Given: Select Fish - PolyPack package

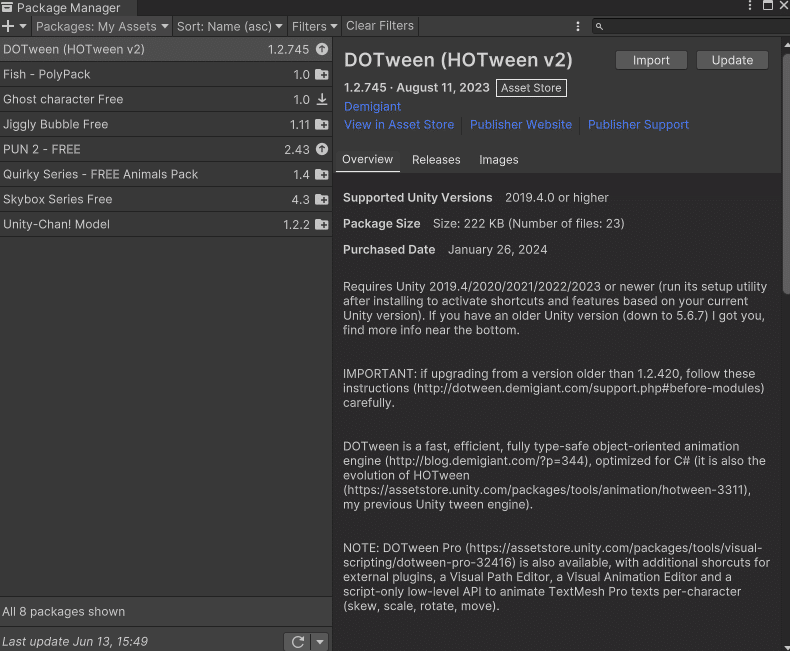Looking at the screenshot, I should coord(166,75).
